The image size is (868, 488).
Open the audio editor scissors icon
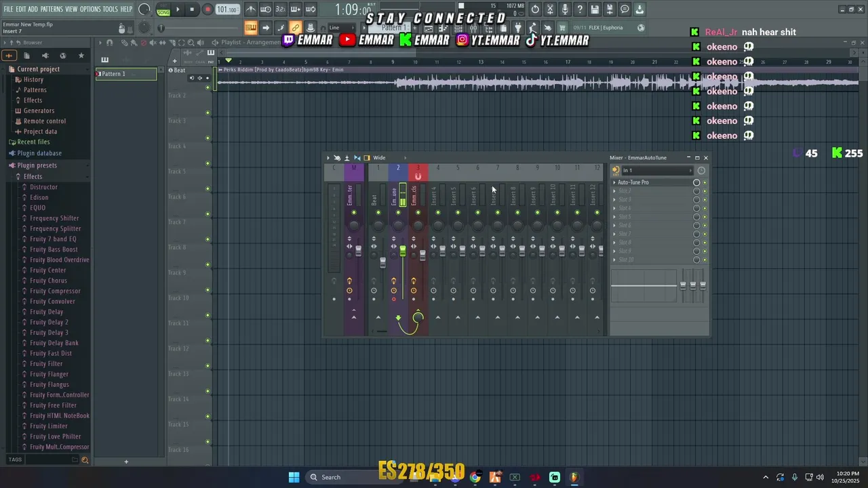pos(550,9)
